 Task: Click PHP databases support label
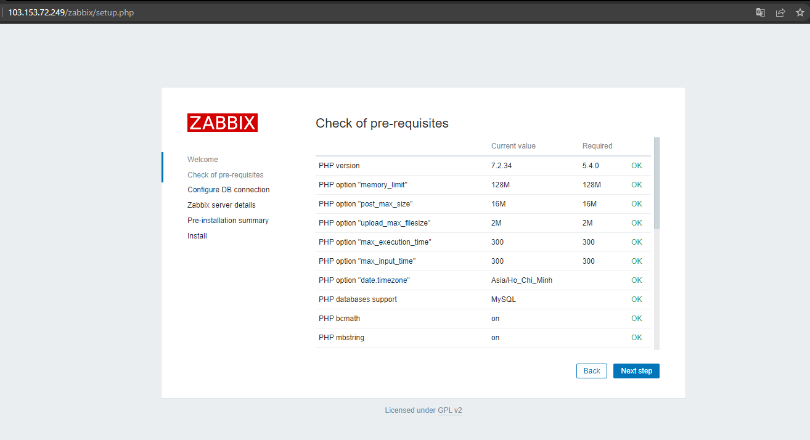357,300
